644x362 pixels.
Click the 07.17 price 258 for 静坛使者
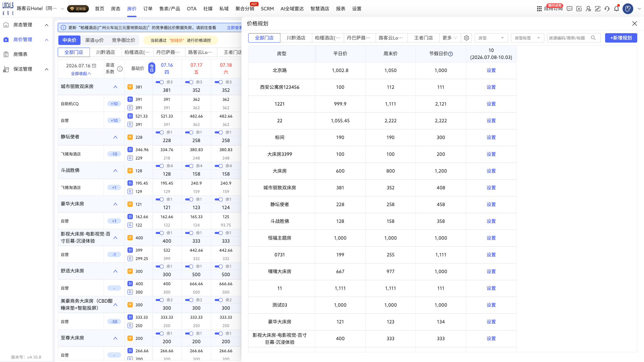(196, 140)
